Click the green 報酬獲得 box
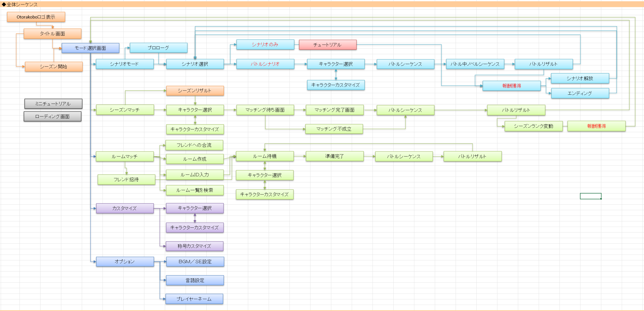 pyautogui.click(x=596, y=126)
